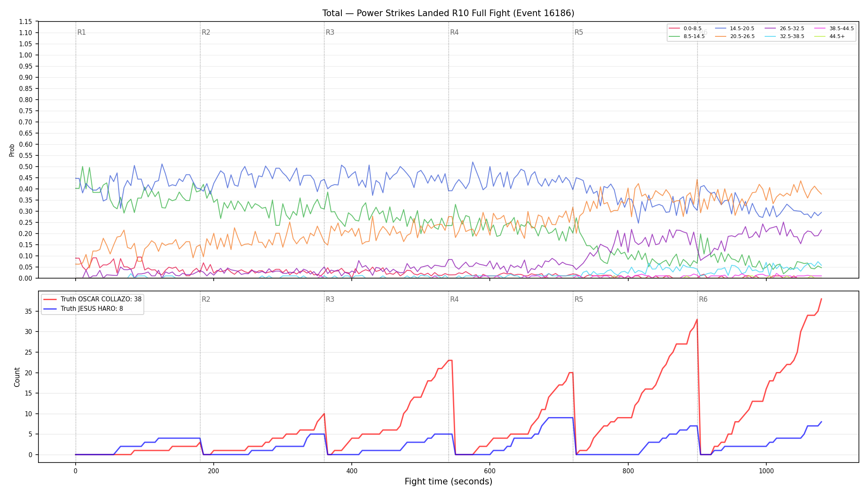
Task: Select the 44.5+ legend label
Action: tap(837, 36)
